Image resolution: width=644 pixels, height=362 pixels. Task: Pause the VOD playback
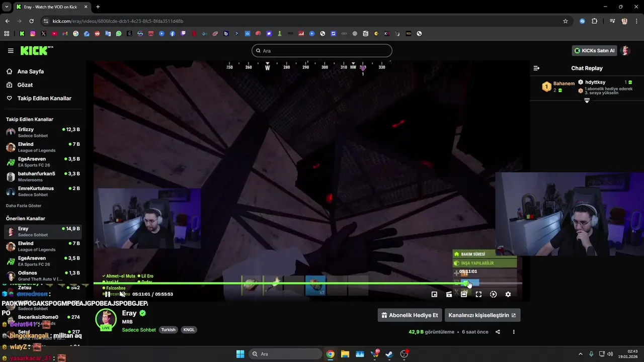pyautogui.click(x=107, y=294)
